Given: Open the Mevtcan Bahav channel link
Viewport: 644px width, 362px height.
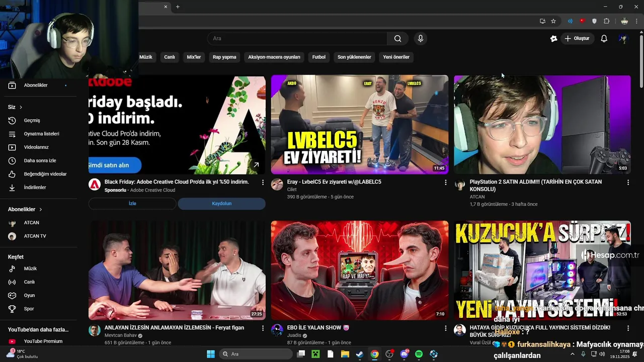Looking at the screenshot, I should (121, 335).
